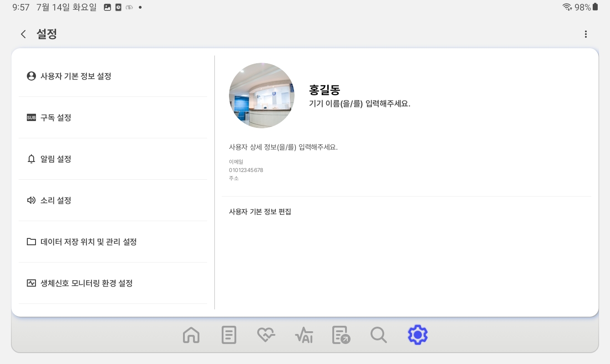Click the 이메일 label
The width and height of the screenshot is (610, 364).
[x=236, y=162]
